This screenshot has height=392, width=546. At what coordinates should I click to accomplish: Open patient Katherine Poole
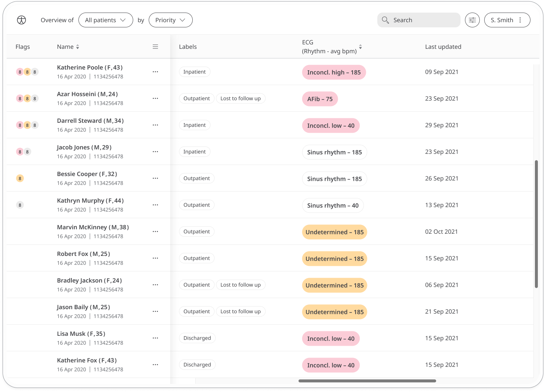(90, 67)
